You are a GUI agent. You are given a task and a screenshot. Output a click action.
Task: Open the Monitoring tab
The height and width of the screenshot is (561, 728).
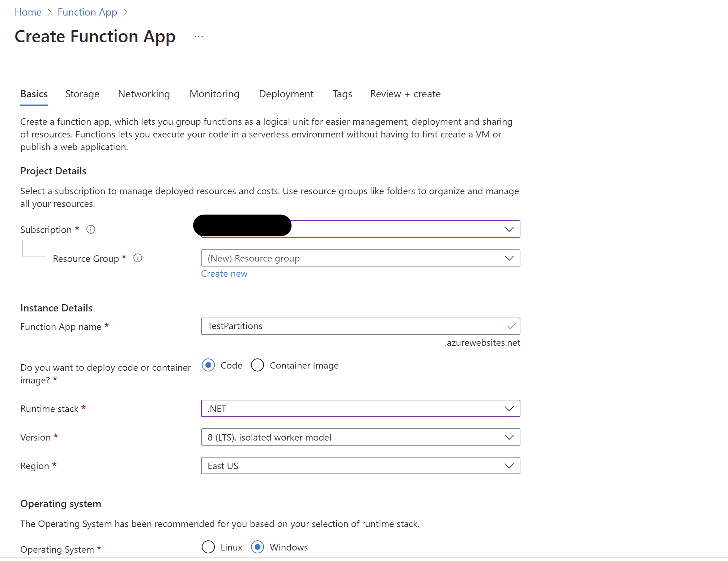pos(214,94)
